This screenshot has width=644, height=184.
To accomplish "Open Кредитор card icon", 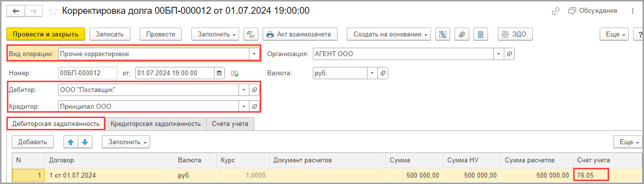I will coord(254,106).
